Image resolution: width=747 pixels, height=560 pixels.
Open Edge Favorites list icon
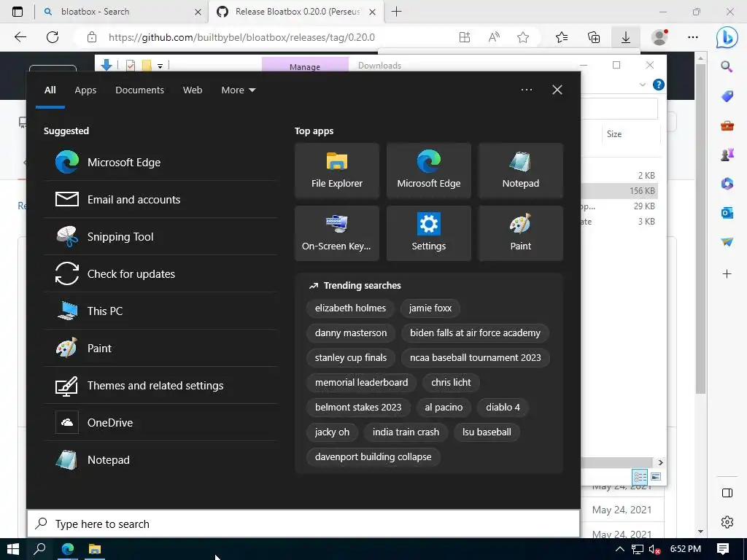pos(562,37)
